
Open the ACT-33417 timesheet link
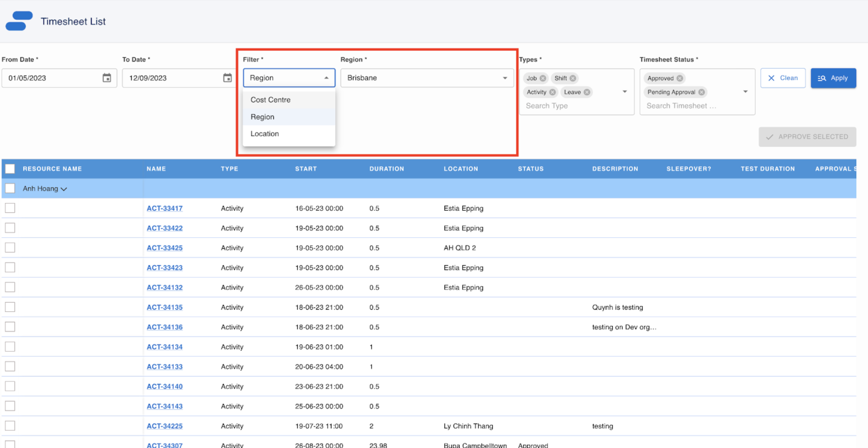165,208
